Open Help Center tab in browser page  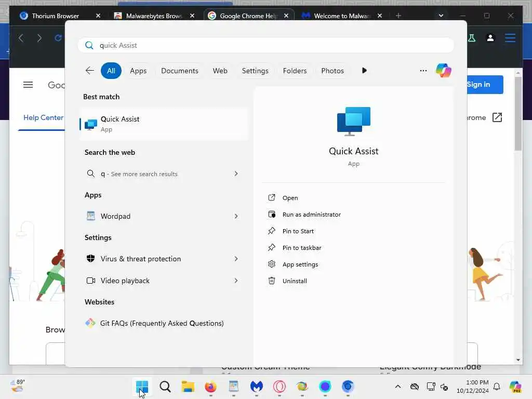43,118
